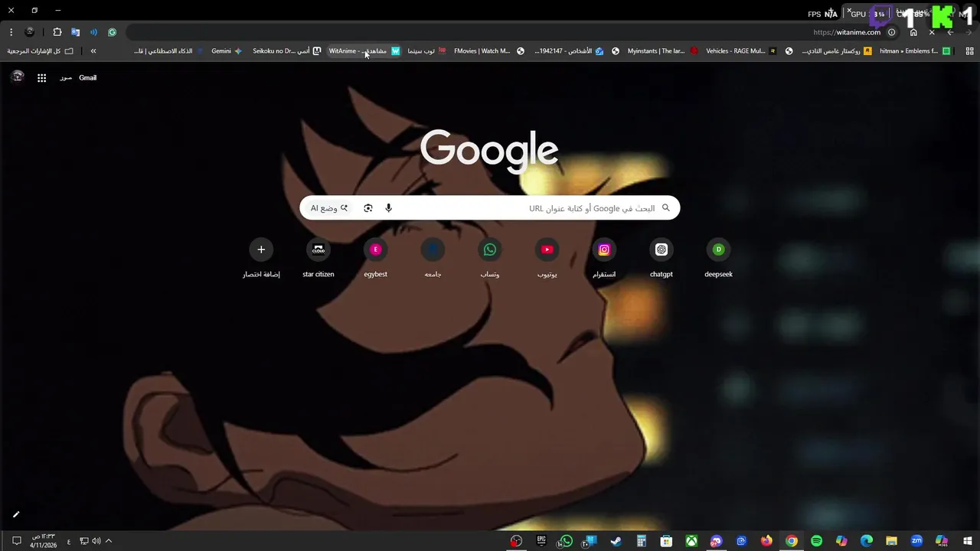Open the Chrome three-dot menu
The height and width of the screenshot is (551, 980).
(11, 32)
